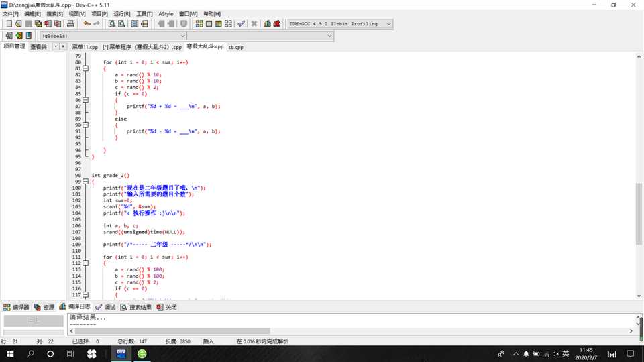Click the Undo arrow icon
The image size is (644, 362).
(x=87, y=24)
